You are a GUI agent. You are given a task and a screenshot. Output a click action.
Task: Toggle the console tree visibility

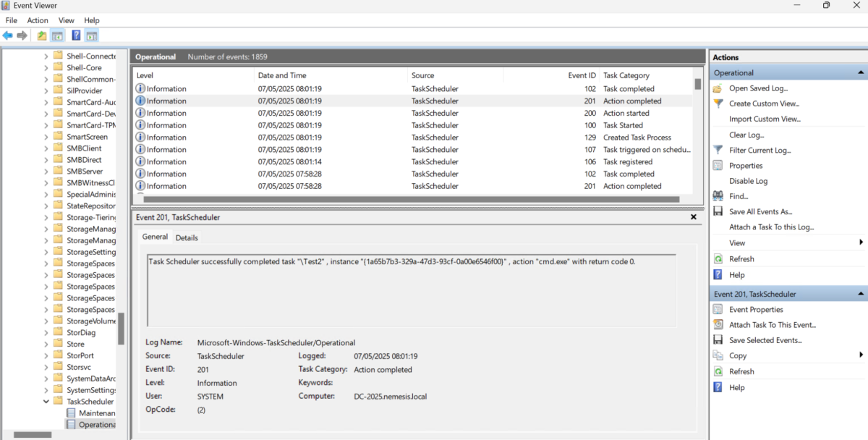click(57, 35)
